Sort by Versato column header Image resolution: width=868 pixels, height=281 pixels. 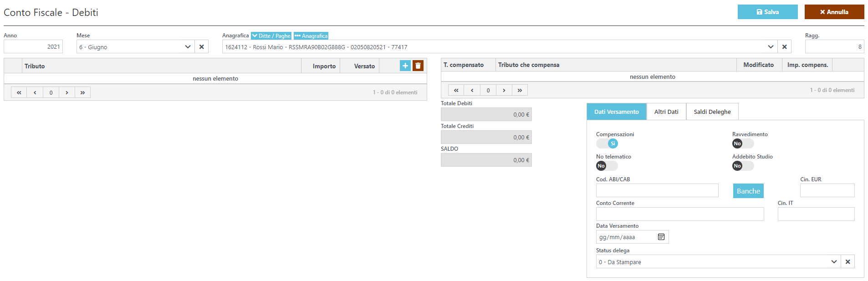pos(360,66)
